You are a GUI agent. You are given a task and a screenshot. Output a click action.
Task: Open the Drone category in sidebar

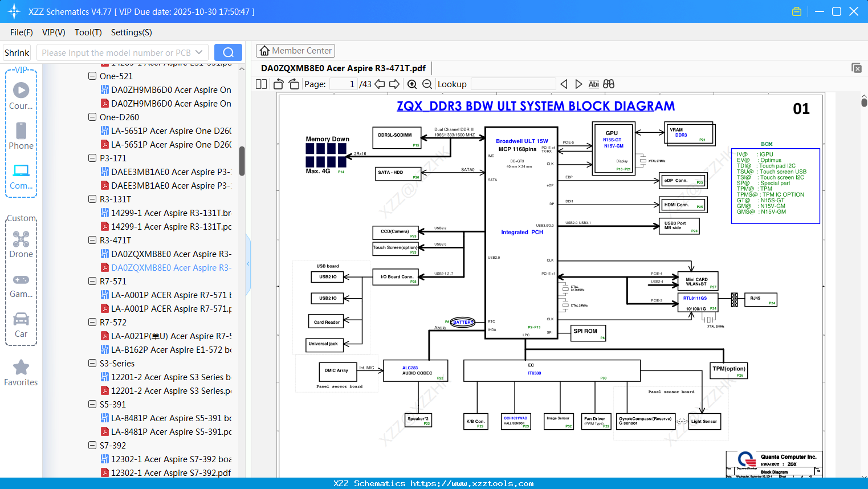click(x=21, y=244)
